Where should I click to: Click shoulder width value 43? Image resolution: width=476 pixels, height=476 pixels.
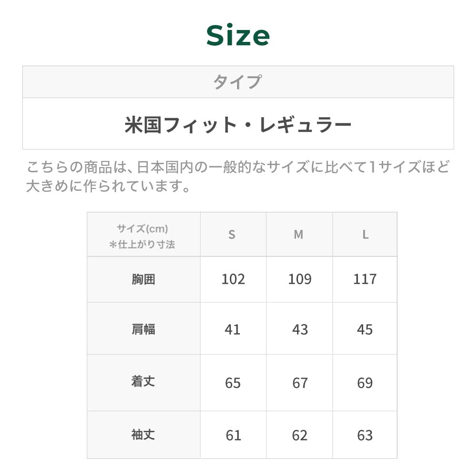(x=300, y=329)
